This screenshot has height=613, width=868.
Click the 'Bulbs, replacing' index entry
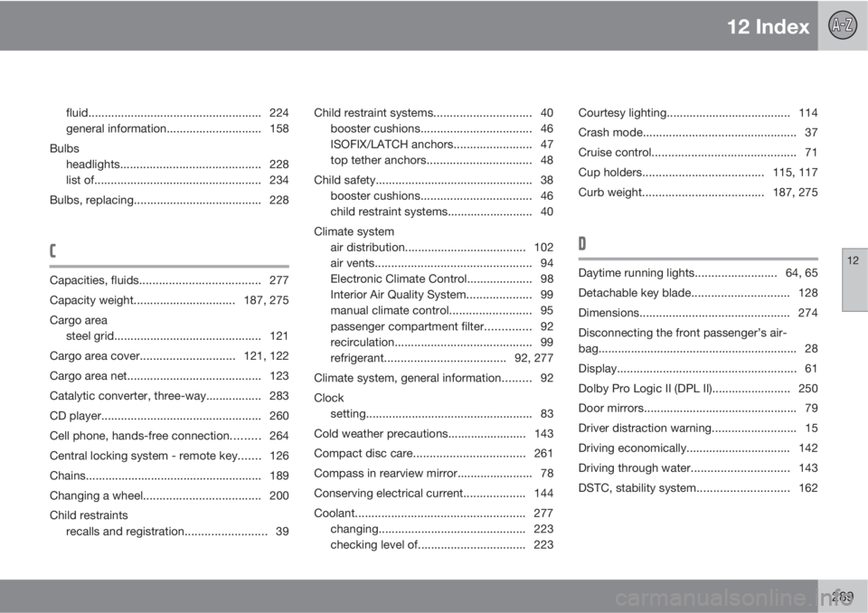[x=169, y=200]
